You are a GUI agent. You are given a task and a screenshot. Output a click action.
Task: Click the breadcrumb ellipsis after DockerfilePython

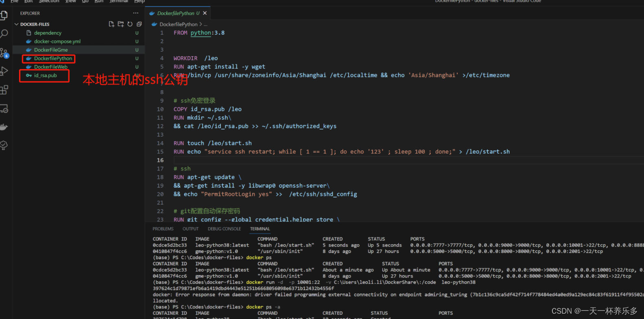tap(205, 24)
